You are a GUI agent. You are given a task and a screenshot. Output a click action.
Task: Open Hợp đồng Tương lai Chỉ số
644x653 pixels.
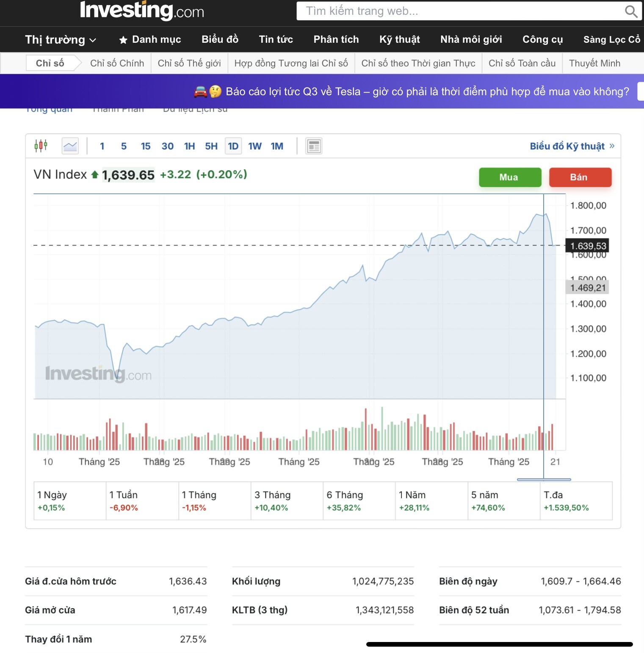[291, 63]
